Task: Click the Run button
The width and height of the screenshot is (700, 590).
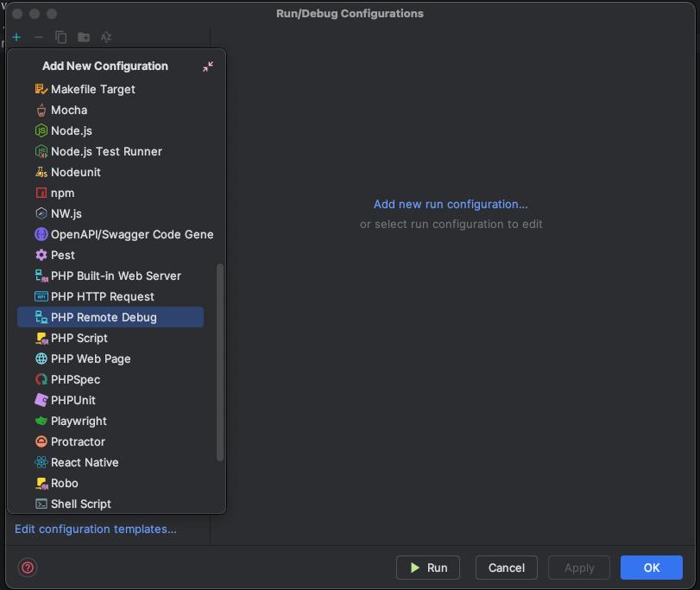Action: tap(427, 568)
